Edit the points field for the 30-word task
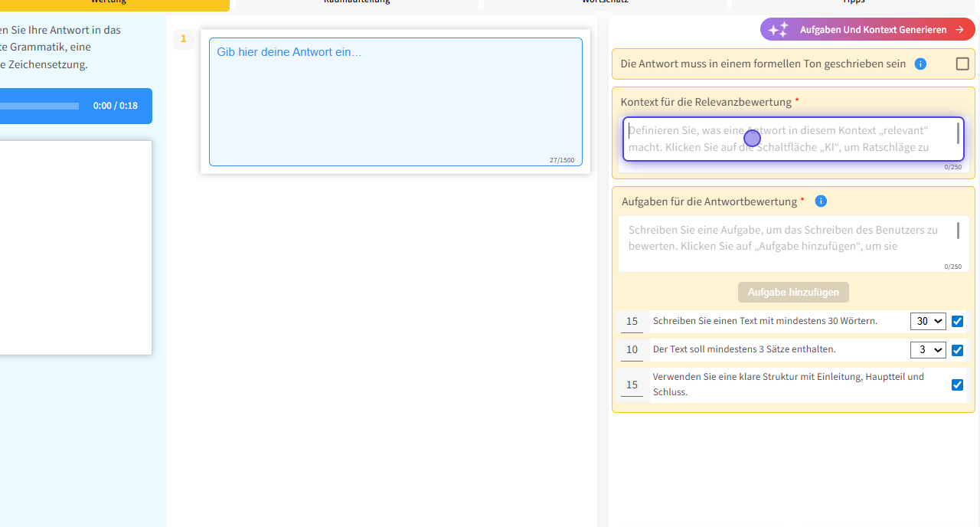Image resolution: width=980 pixels, height=527 pixels. click(x=632, y=322)
